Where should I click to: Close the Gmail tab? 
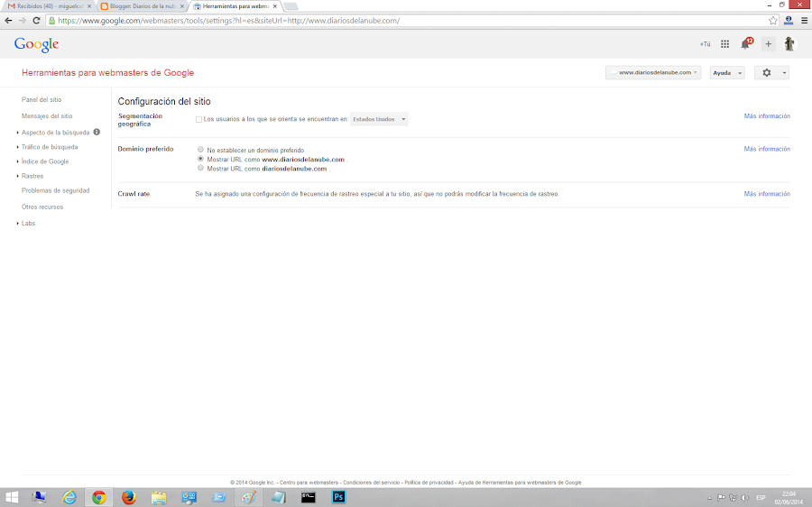click(x=89, y=6)
